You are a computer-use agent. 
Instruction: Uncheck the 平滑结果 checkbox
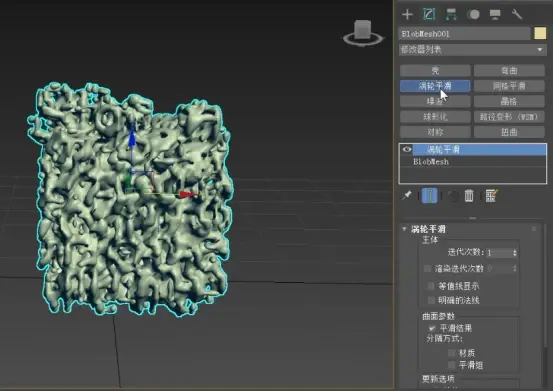click(432, 328)
